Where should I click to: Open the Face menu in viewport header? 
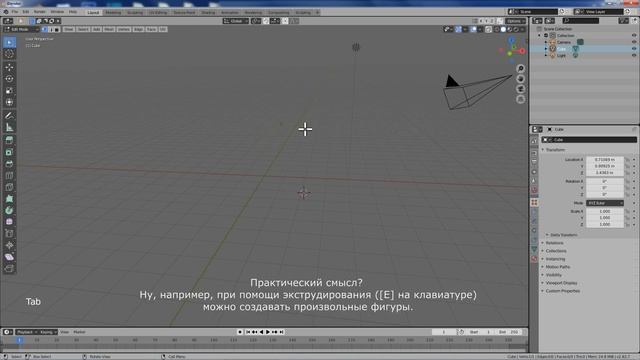151,29
